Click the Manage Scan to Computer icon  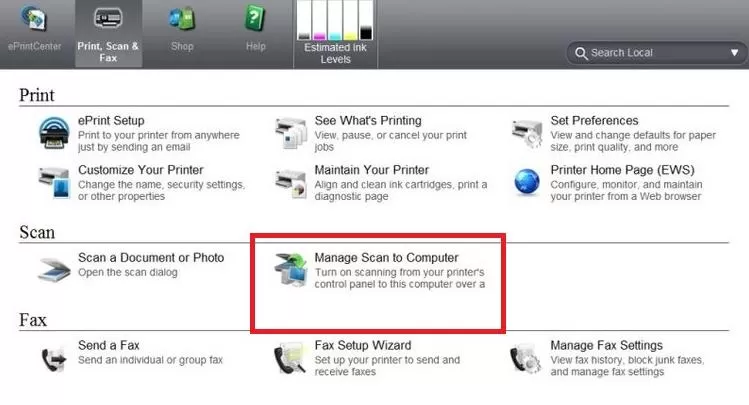(x=290, y=270)
